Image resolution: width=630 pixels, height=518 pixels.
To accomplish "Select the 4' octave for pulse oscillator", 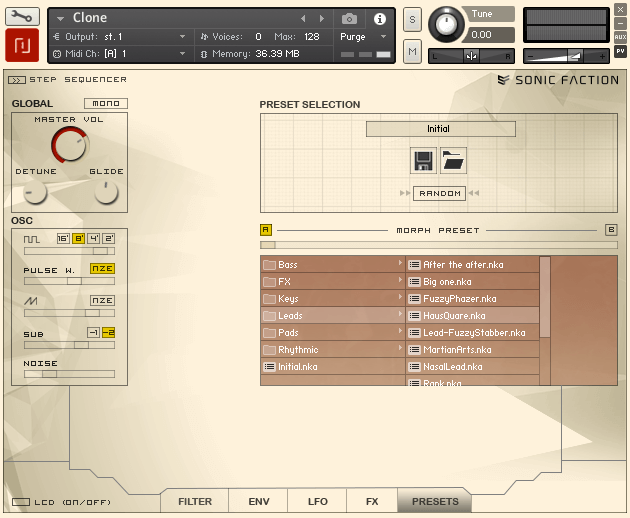I will 94,239.
